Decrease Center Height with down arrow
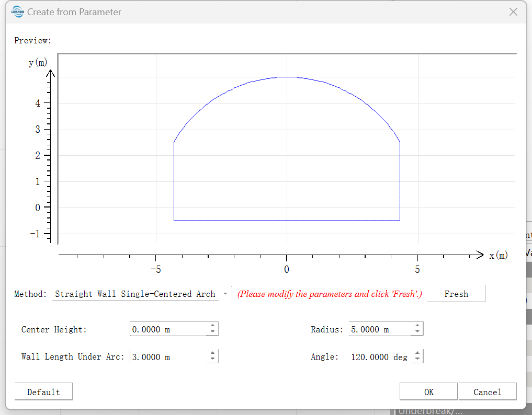 click(x=212, y=332)
